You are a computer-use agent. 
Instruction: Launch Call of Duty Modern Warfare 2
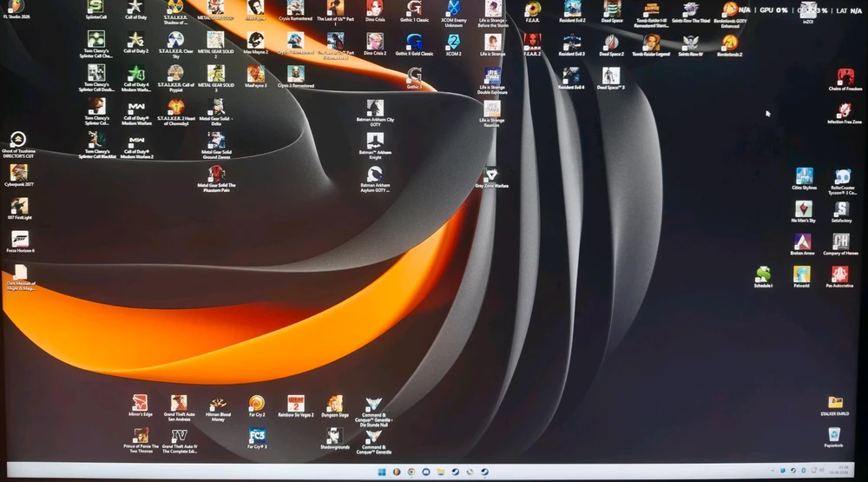pos(137,146)
